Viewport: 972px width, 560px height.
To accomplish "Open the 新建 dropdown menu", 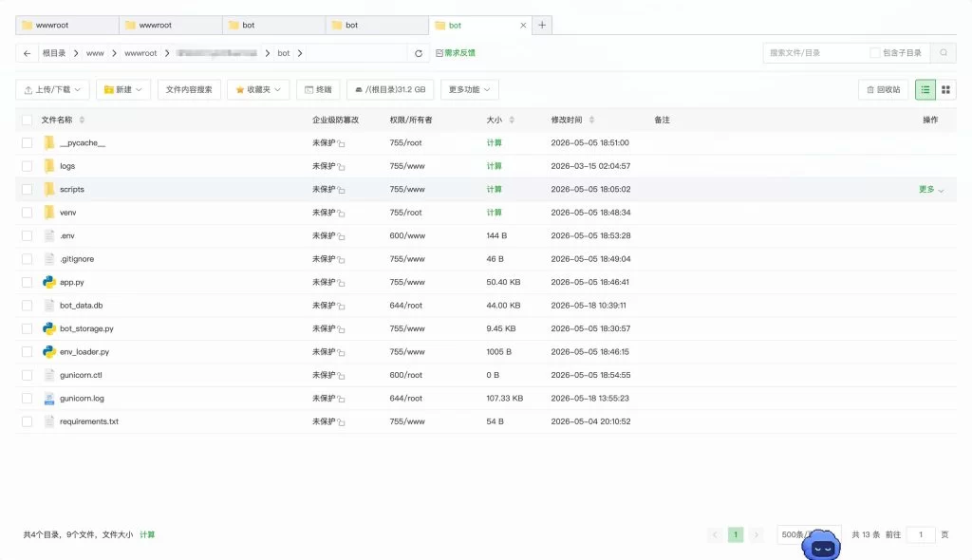I will pos(122,90).
